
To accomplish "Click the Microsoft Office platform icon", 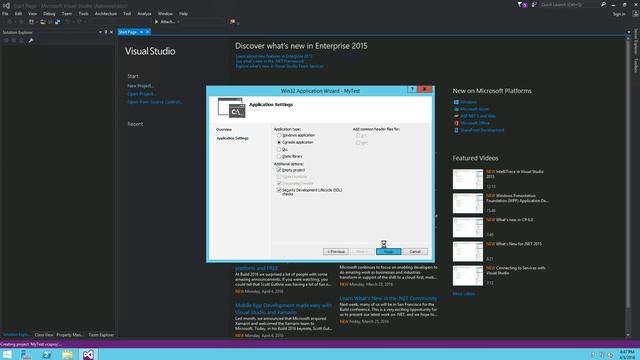I will coord(456,123).
